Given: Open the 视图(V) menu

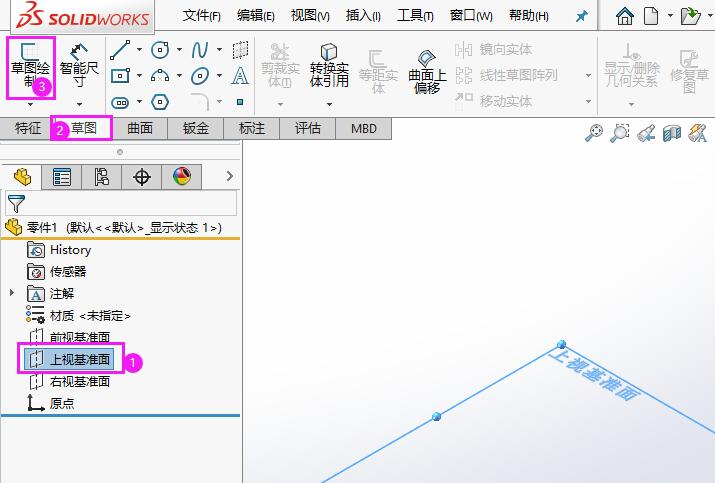Looking at the screenshot, I should click(x=310, y=16).
